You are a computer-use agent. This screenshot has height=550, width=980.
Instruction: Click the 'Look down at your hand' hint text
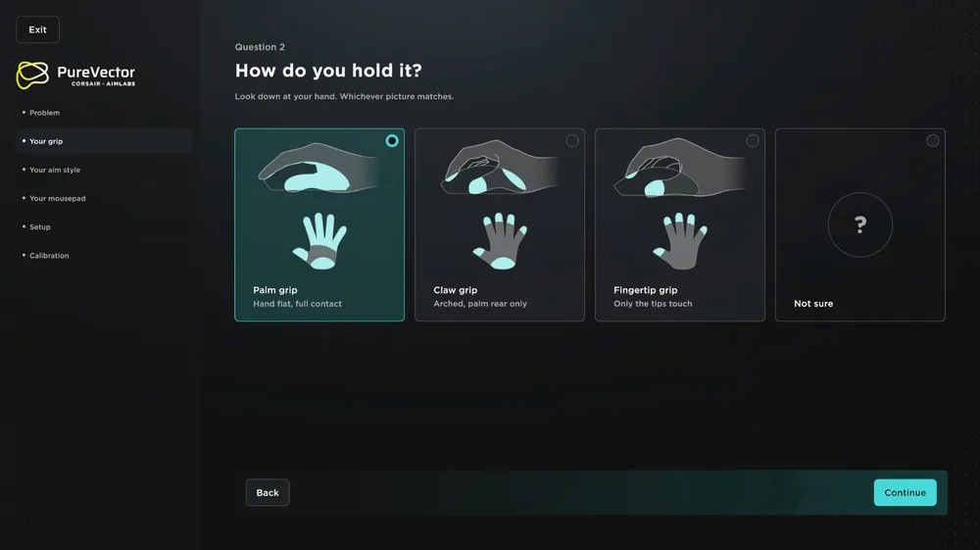[344, 96]
